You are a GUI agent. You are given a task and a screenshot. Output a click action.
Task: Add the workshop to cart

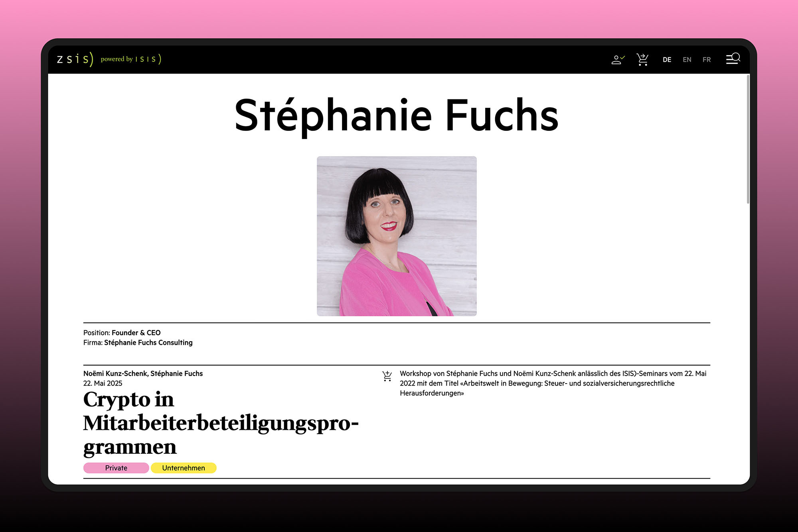coord(387,376)
